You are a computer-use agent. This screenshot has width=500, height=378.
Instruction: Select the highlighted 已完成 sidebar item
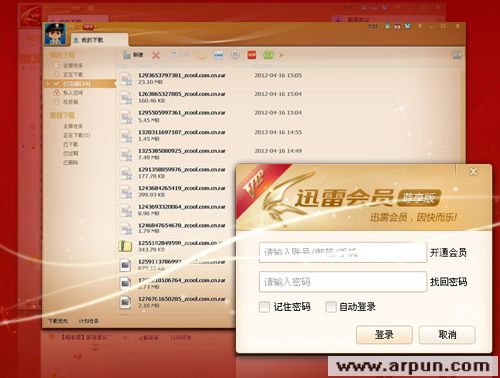(80, 84)
